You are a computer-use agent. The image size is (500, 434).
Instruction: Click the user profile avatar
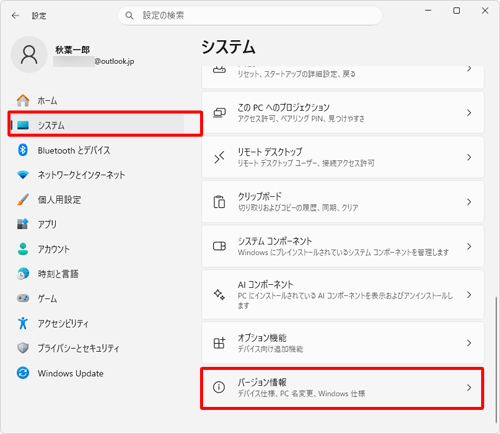click(29, 55)
